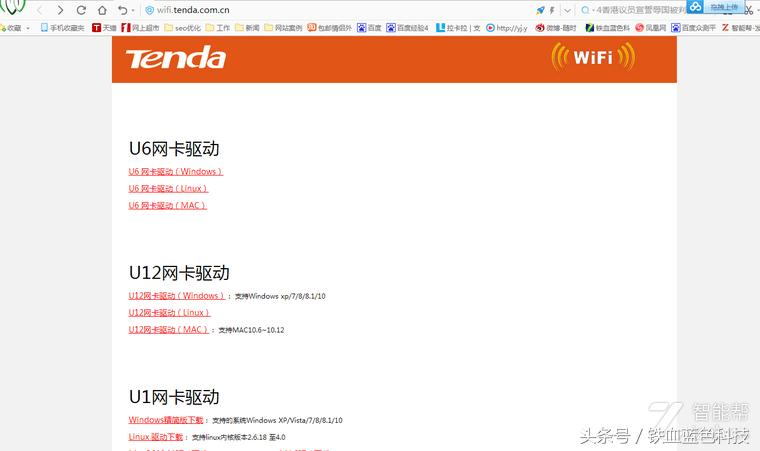The height and width of the screenshot is (451, 760).
Task: Click the U6网卡驱动 heading
Action: pos(174,149)
